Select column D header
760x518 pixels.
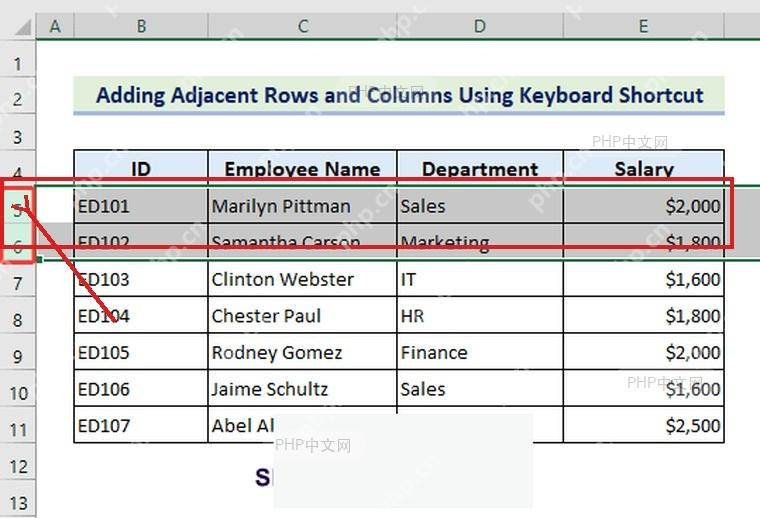coord(480,26)
